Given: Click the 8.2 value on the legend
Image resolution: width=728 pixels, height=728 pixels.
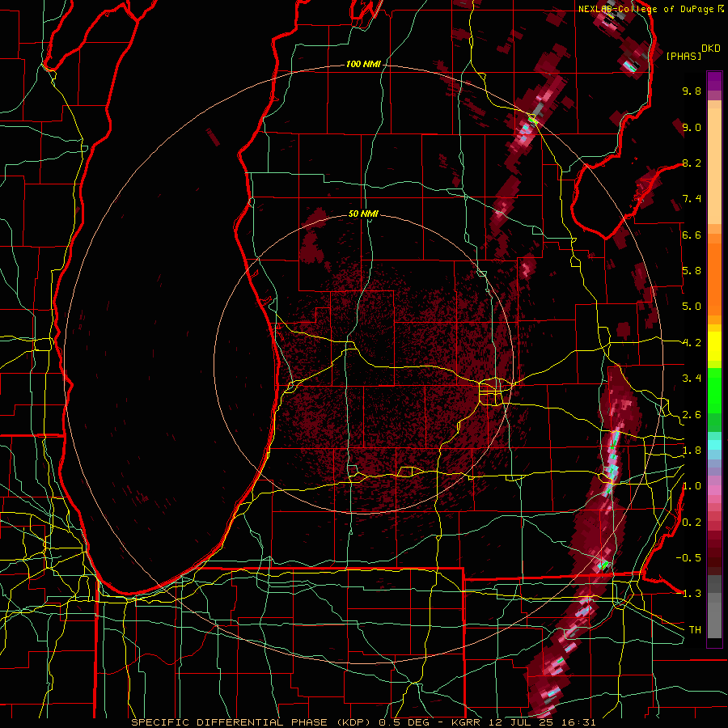Looking at the screenshot, I should coord(692,163).
